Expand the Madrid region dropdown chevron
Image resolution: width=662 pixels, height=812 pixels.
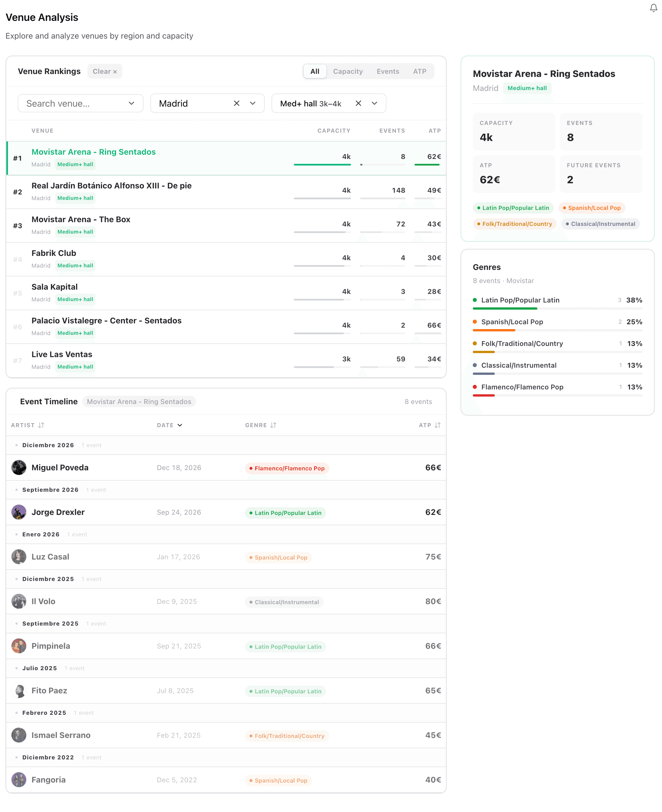(x=253, y=104)
